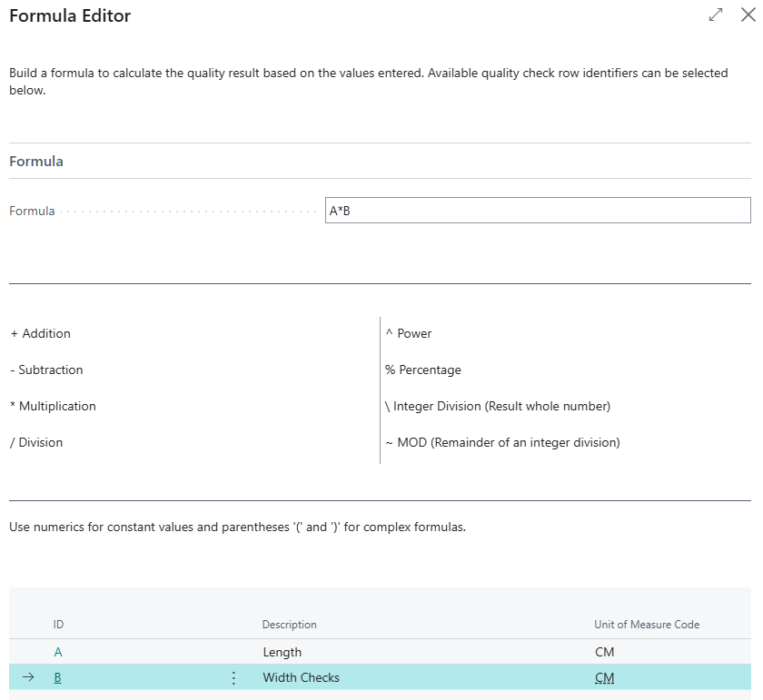763x700 pixels.
Task: Select identifier A in the ID column
Action: [x=58, y=652]
